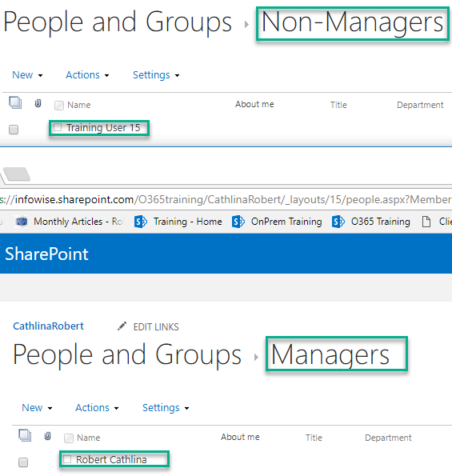
Task: Click attachment paperclip icon in Non-Managers header
Action: click(x=38, y=103)
